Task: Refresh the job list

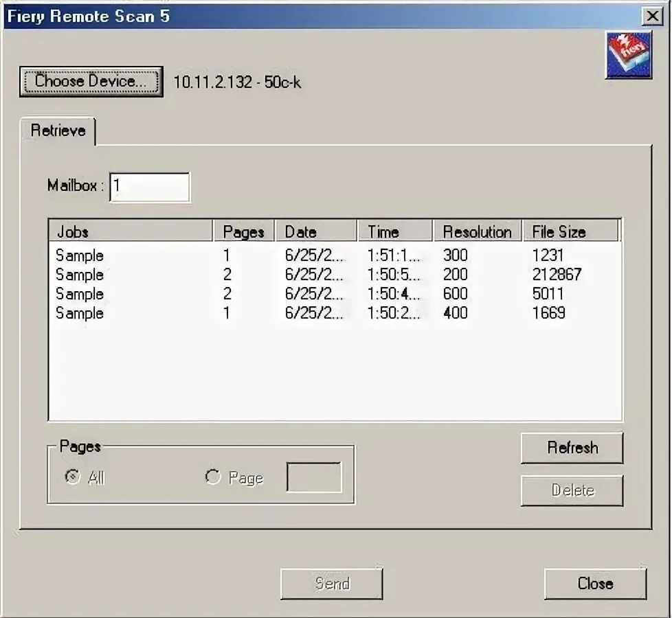Action: click(x=572, y=448)
